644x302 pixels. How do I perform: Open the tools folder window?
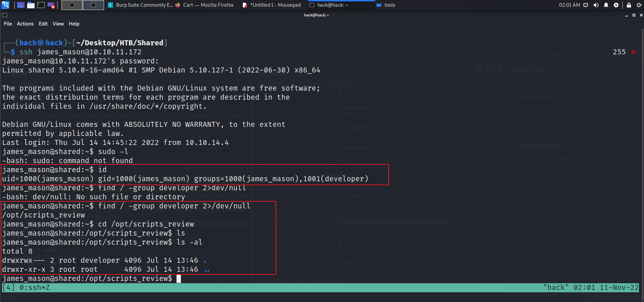(386, 5)
